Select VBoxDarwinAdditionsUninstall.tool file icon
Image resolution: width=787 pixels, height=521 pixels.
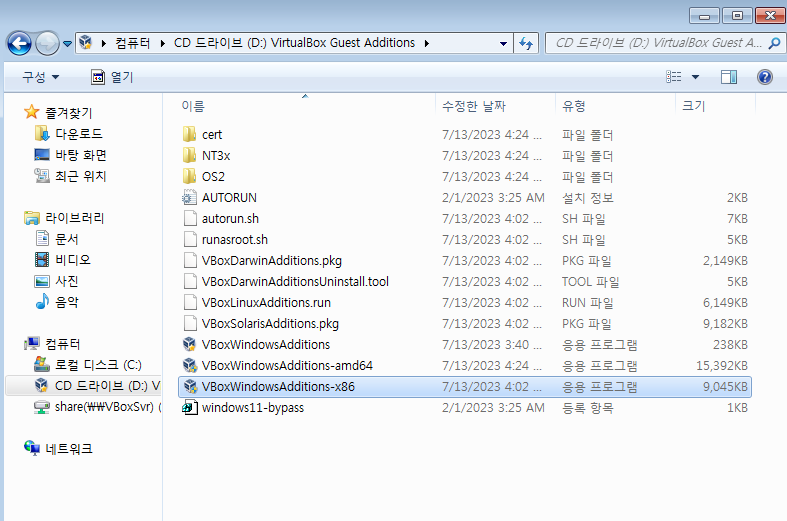point(190,282)
